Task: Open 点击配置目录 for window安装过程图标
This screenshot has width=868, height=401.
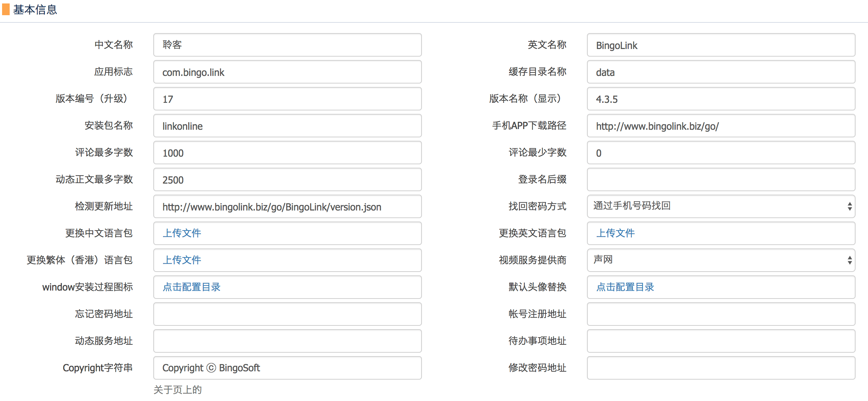Action: [x=192, y=287]
